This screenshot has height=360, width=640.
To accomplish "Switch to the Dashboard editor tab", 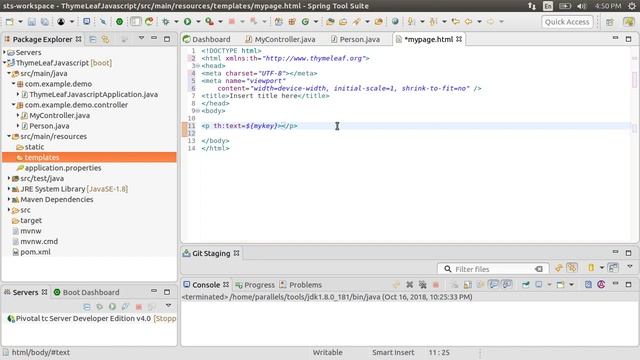I will pos(207,39).
